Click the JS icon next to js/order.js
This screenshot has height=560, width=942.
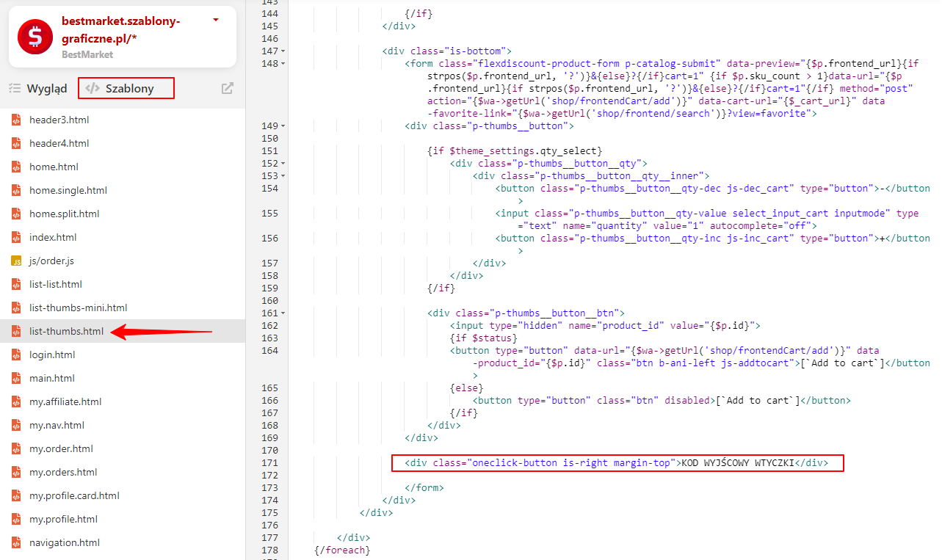(x=17, y=261)
